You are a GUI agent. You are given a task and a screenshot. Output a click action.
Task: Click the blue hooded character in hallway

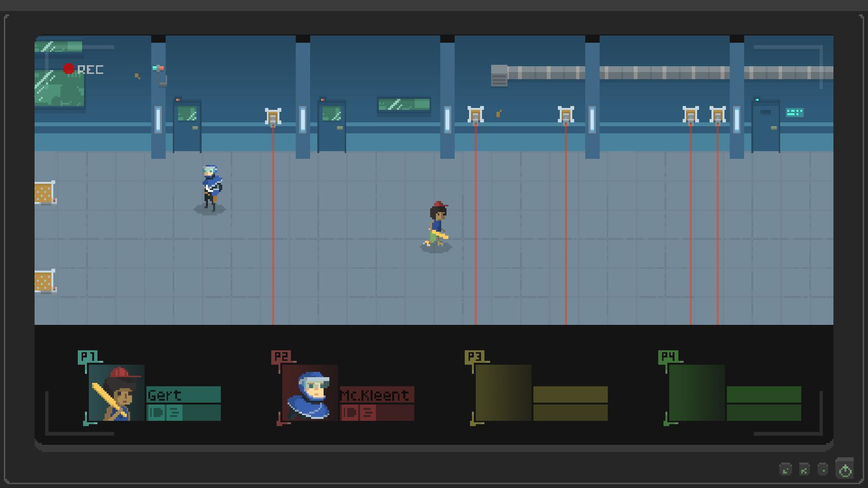210,188
